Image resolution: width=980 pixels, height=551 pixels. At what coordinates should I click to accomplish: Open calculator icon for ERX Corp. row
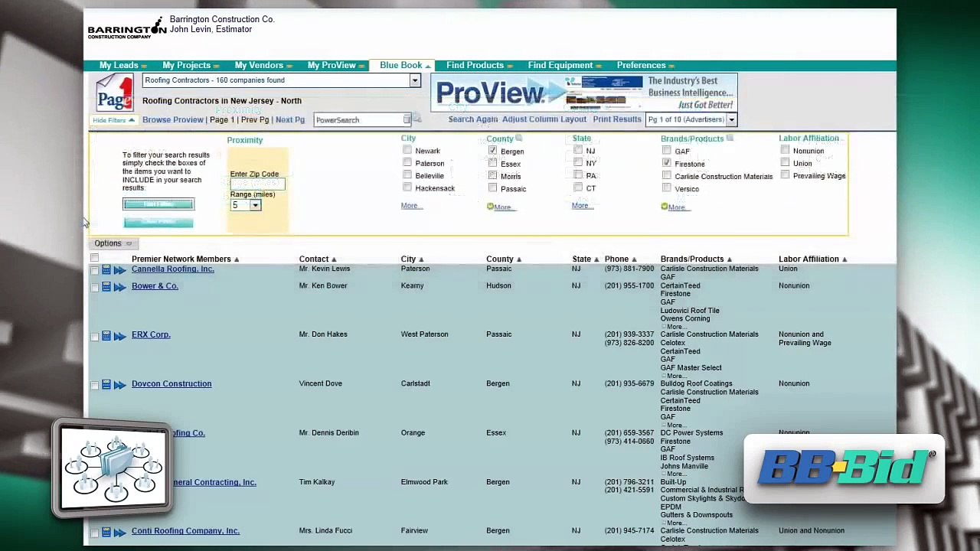(106, 335)
